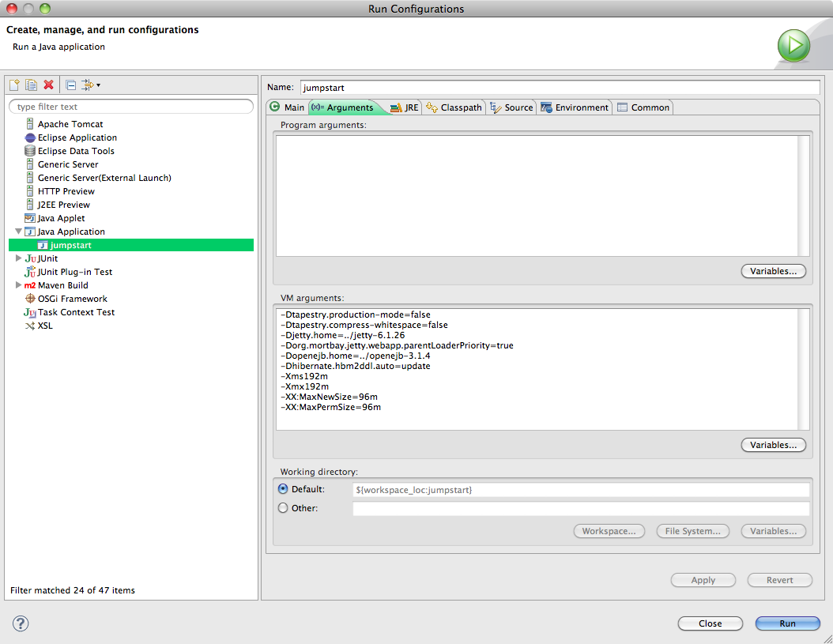This screenshot has height=644, width=833.
Task: Click the Java Application type icon
Action: (x=30, y=232)
